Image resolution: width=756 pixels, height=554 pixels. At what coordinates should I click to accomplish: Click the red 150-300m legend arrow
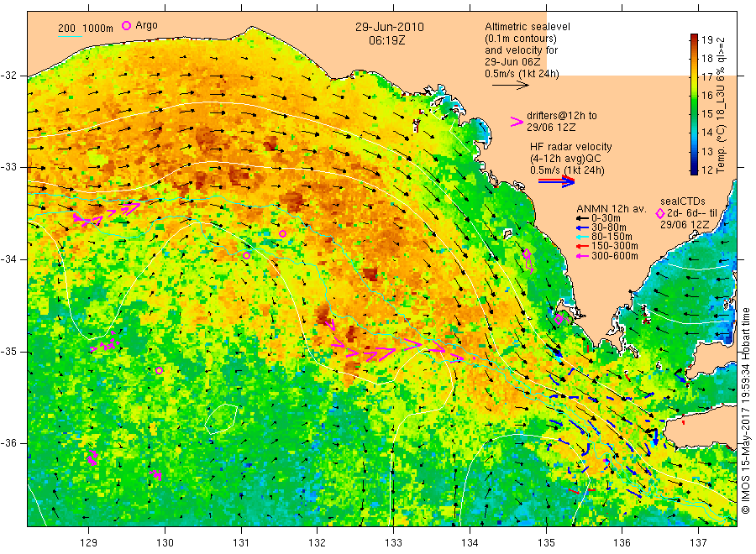pos(582,246)
